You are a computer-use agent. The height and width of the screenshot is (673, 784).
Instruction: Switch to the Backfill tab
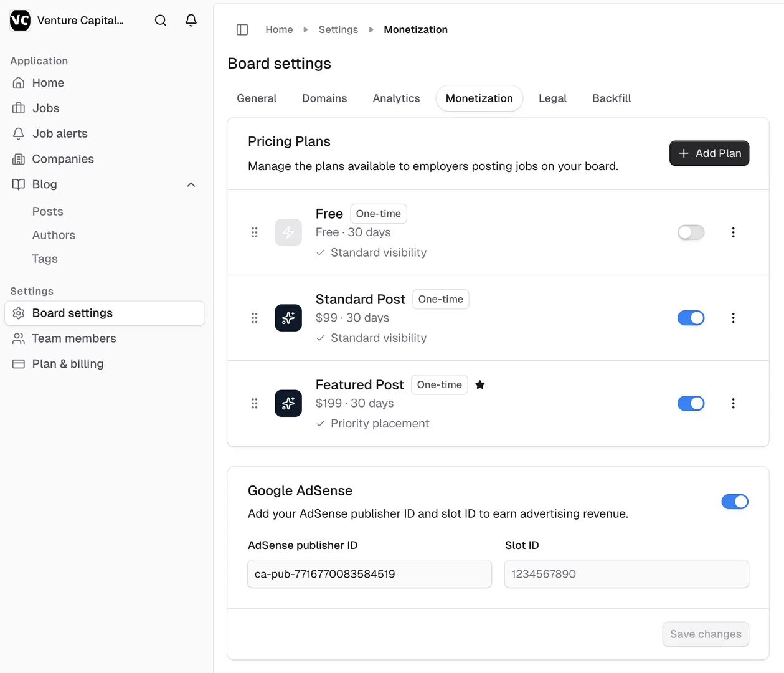(611, 98)
